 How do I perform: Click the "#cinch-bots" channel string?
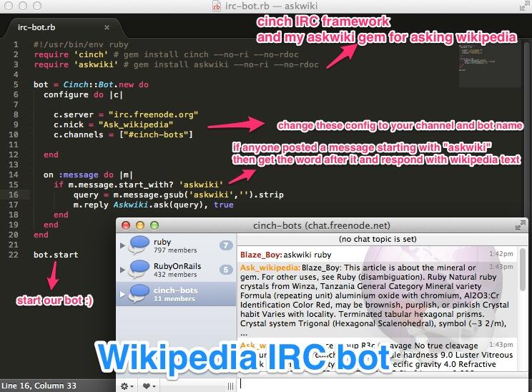click(x=156, y=134)
